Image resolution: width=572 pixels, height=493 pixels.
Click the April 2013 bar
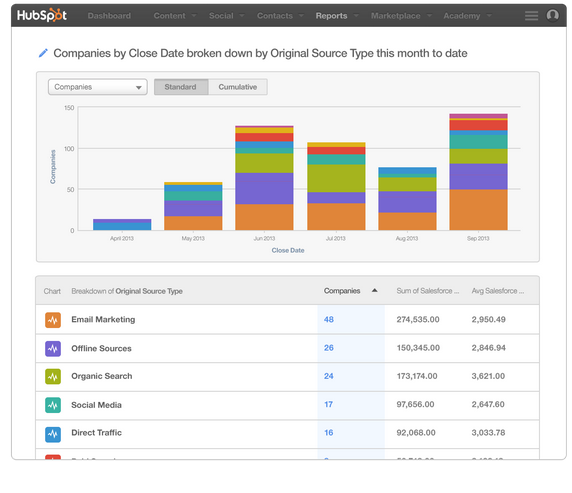pos(122,224)
